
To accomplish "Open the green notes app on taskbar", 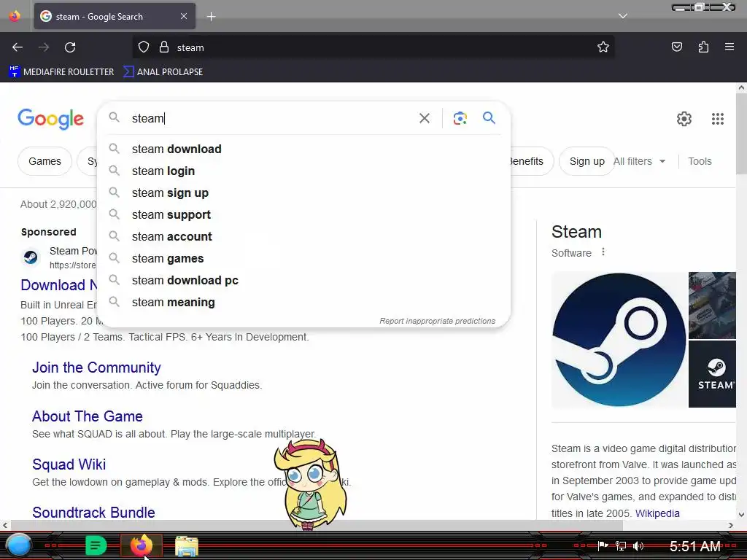I will pyautogui.click(x=96, y=545).
